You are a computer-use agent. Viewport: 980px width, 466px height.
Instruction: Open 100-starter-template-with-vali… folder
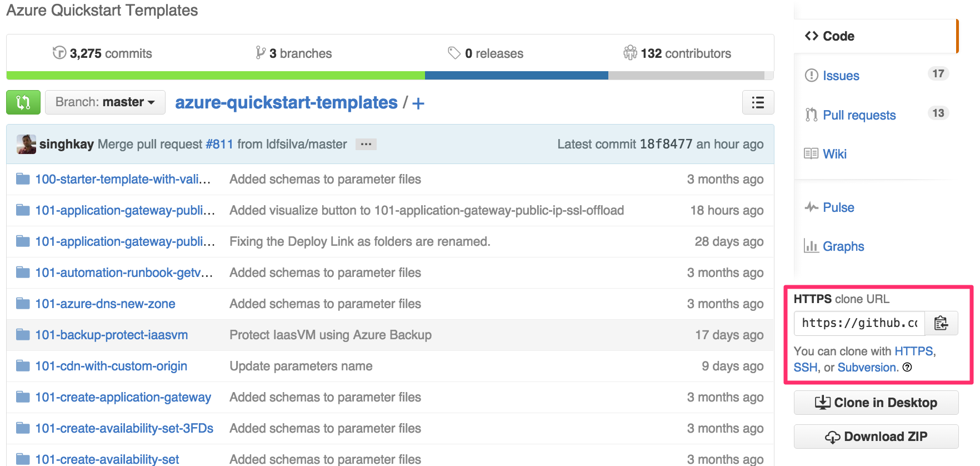tap(123, 179)
